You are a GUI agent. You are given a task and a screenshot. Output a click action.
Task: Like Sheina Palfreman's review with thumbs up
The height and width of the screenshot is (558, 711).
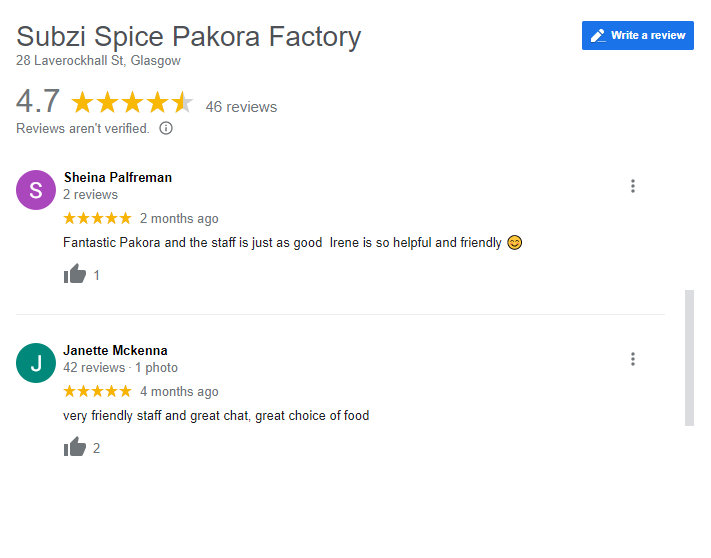coord(75,275)
